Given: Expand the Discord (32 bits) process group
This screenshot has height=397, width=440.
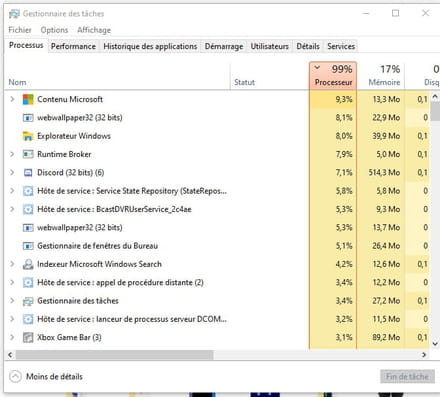Looking at the screenshot, I should [12, 172].
